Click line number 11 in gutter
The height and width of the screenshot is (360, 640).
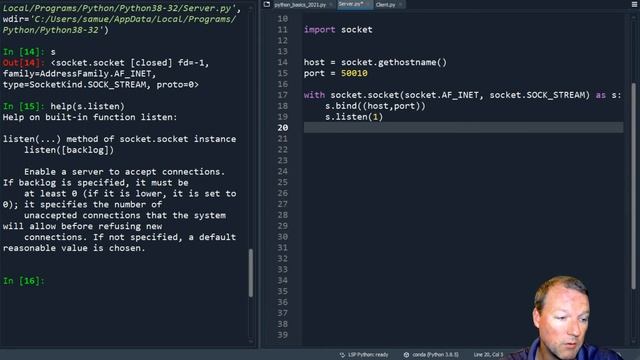click(x=282, y=30)
